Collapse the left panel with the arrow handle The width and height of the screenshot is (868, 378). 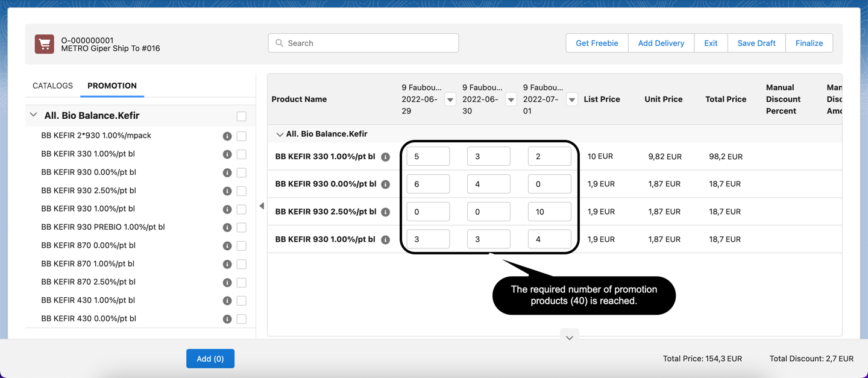coord(262,206)
